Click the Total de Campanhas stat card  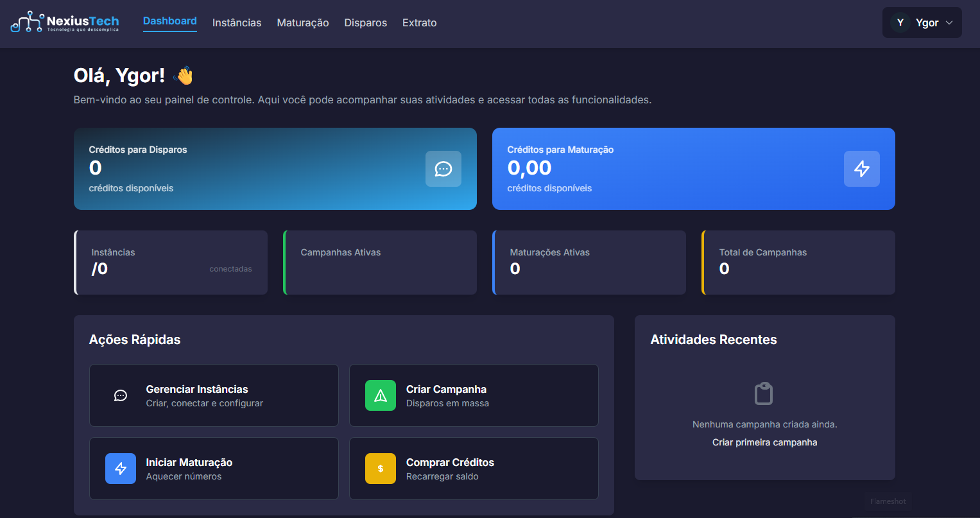[x=798, y=262]
